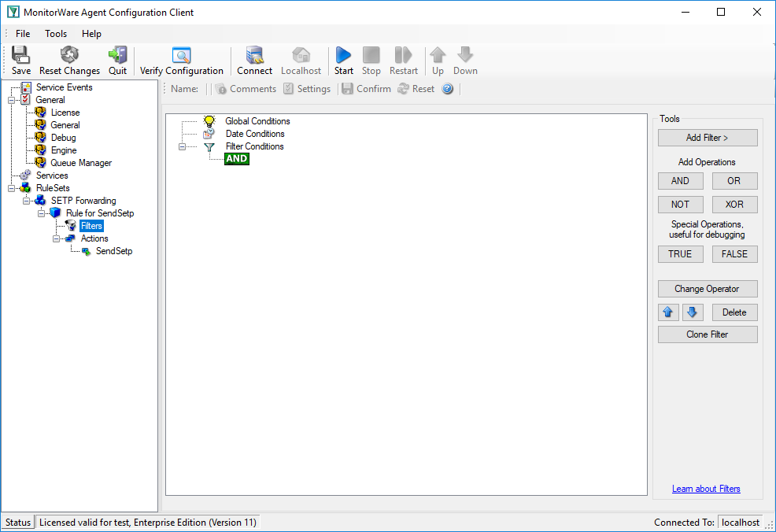Add the FALSE special operation

(734, 254)
